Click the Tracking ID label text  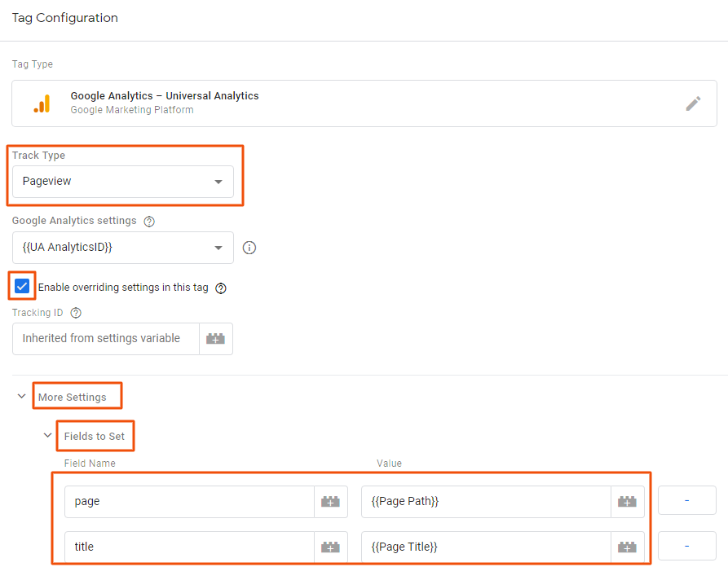tap(38, 313)
